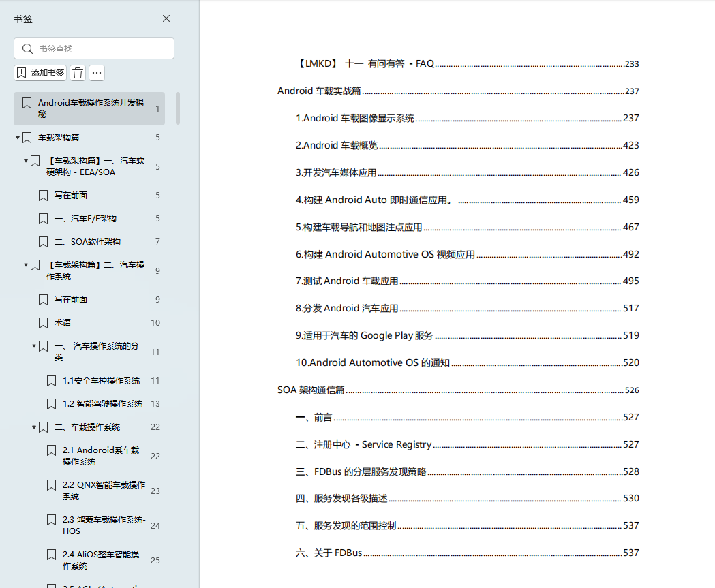
Task: Click TOC entry 五、服务发现的范围控制
Action: [x=468, y=526]
